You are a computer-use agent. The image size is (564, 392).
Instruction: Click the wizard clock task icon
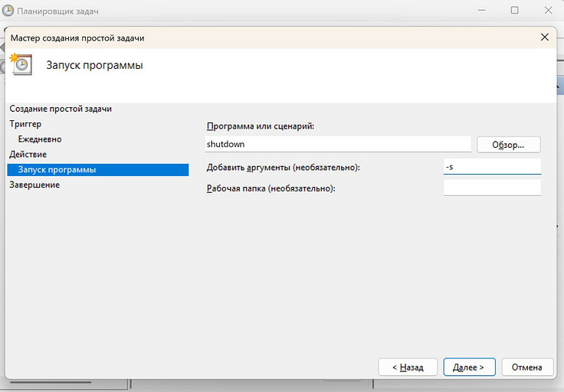pyautogui.click(x=21, y=64)
